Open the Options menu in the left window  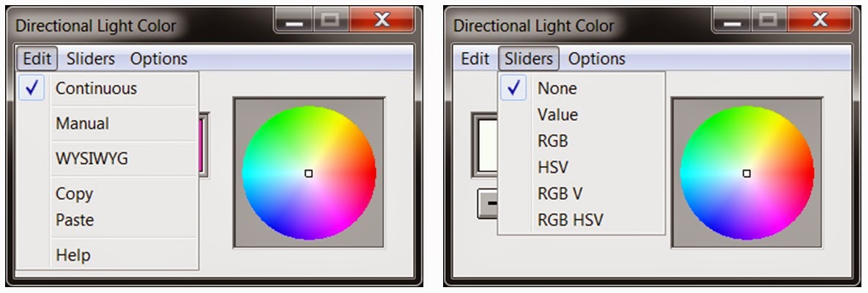pyautogui.click(x=159, y=59)
